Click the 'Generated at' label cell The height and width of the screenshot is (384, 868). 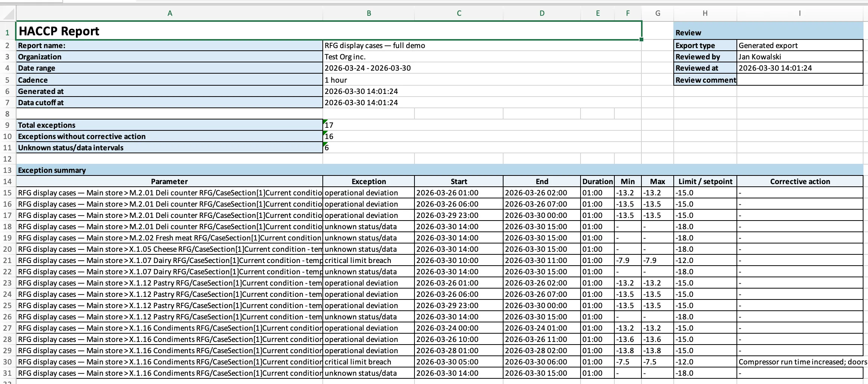tap(169, 91)
